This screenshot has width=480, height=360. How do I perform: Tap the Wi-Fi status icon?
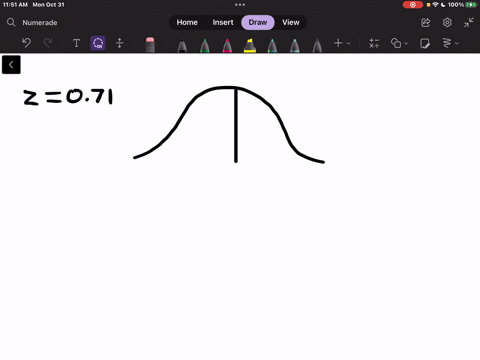pyautogui.click(x=435, y=5)
